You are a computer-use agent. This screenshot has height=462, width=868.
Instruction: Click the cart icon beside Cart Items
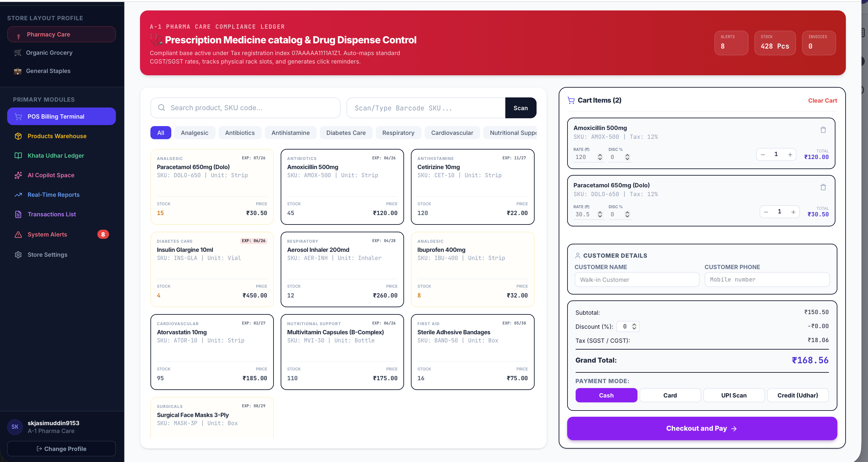571,100
